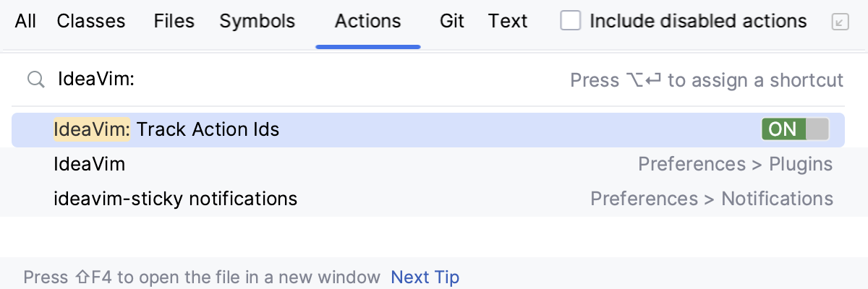This screenshot has height=289, width=868.
Task: Click the open file in new window tip
Action: click(x=202, y=277)
